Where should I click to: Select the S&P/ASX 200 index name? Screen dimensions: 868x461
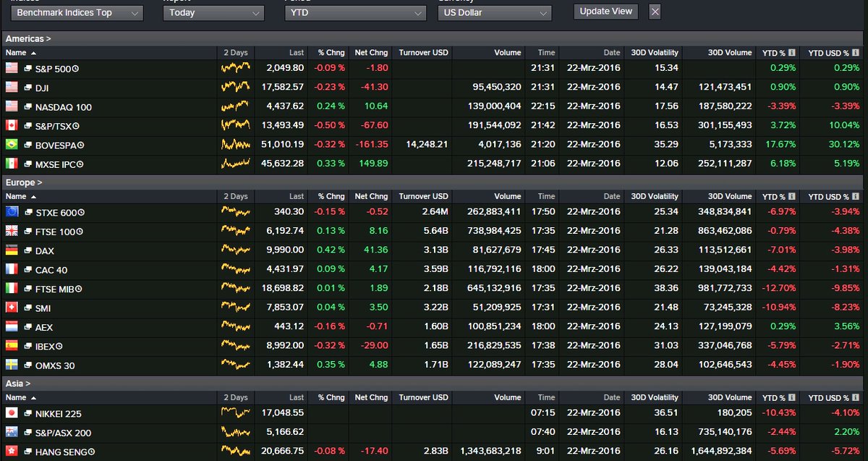63,433
